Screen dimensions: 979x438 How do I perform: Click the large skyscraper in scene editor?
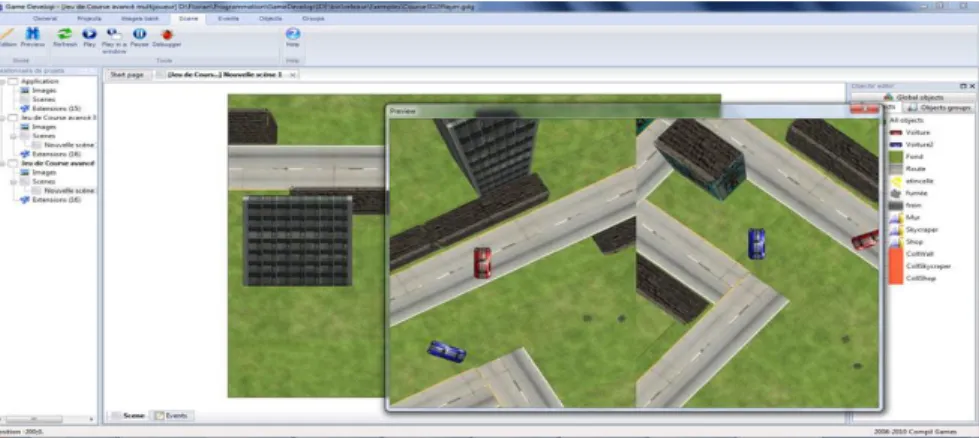297,240
